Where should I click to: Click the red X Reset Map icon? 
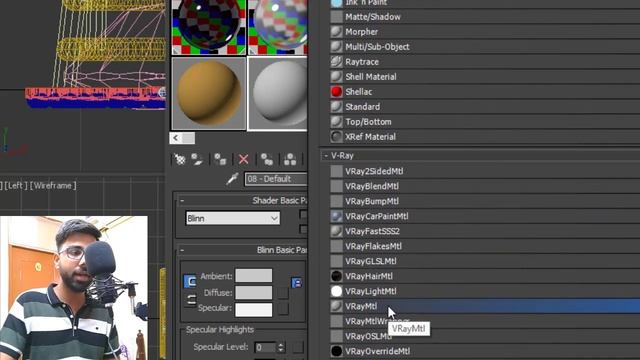(x=244, y=159)
